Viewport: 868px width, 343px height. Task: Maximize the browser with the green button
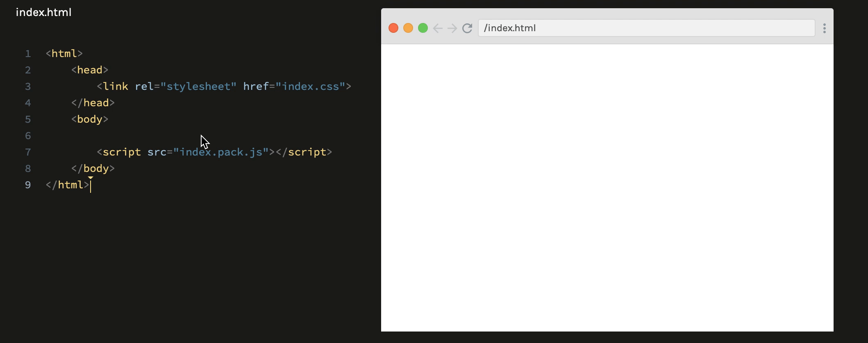click(423, 28)
